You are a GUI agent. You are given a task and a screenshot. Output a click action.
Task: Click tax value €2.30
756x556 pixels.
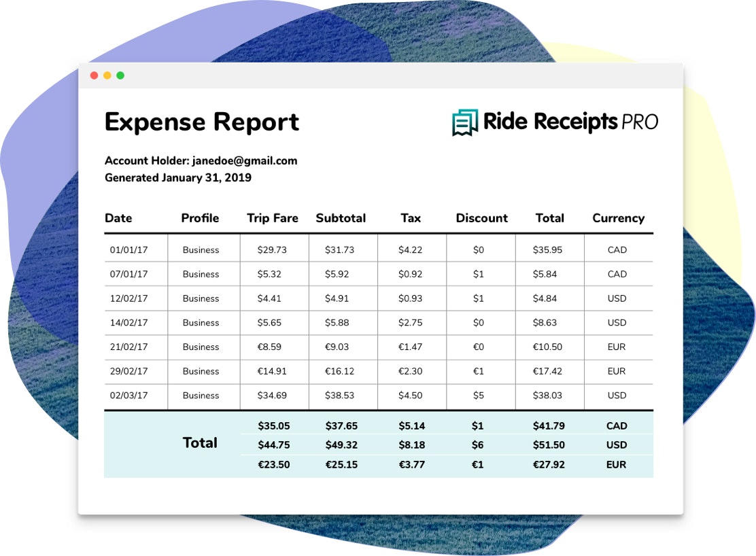click(x=411, y=371)
